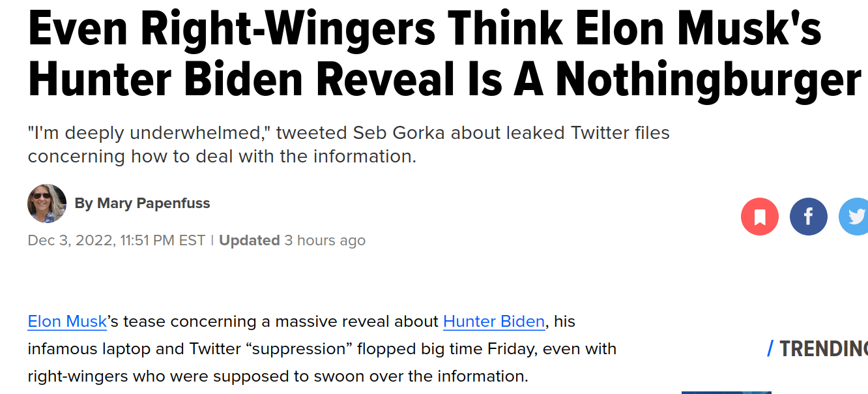Click the word Nothingburger in the headline
This screenshot has width=868, height=394.
[709, 80]
